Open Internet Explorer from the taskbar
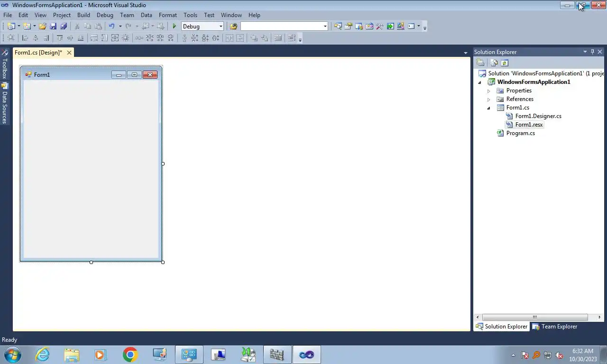 tap(43, 355)
